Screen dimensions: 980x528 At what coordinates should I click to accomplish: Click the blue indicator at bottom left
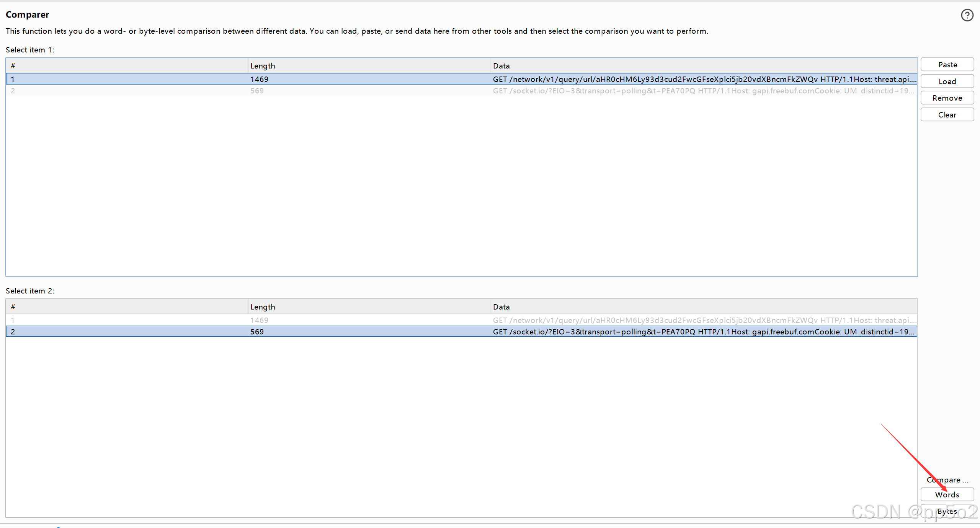click(x=57, y=526)
